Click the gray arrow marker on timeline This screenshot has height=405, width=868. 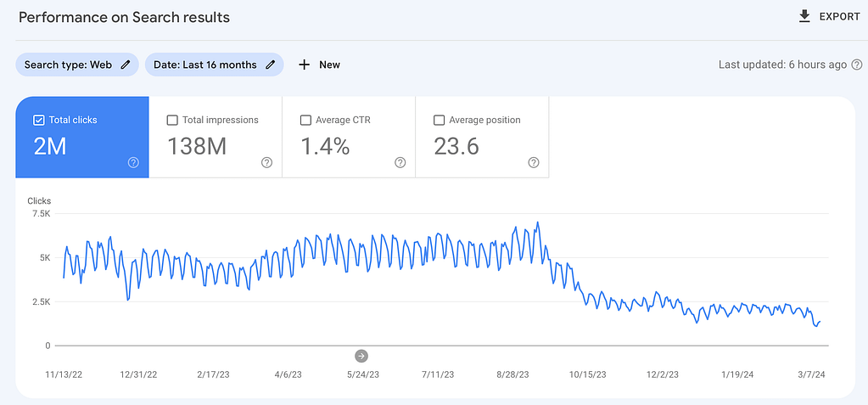click(x=361, y=356)
